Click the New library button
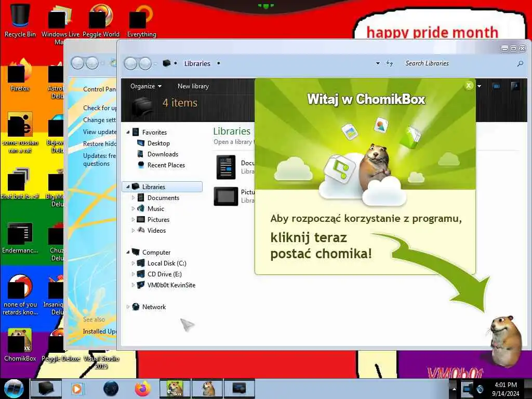The width and height of the screenshot is (532, 399). pyautogui.click(x=193, y=86)
